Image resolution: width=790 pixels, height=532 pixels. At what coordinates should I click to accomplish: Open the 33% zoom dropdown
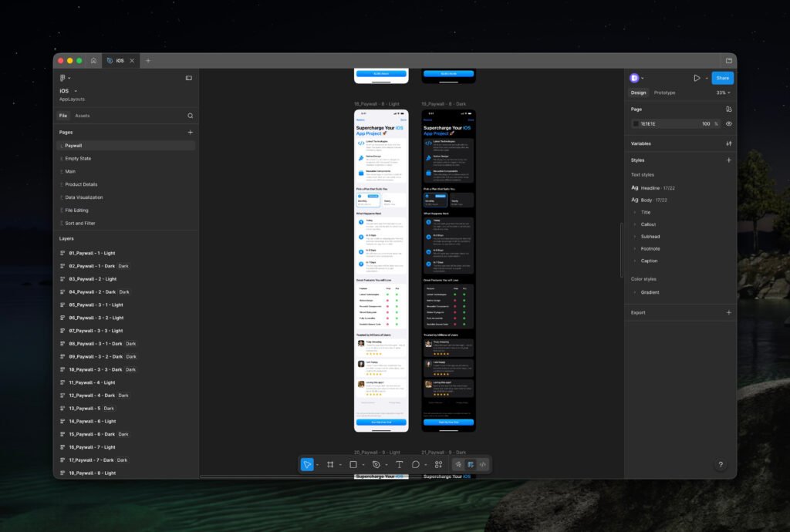point(723,93)
